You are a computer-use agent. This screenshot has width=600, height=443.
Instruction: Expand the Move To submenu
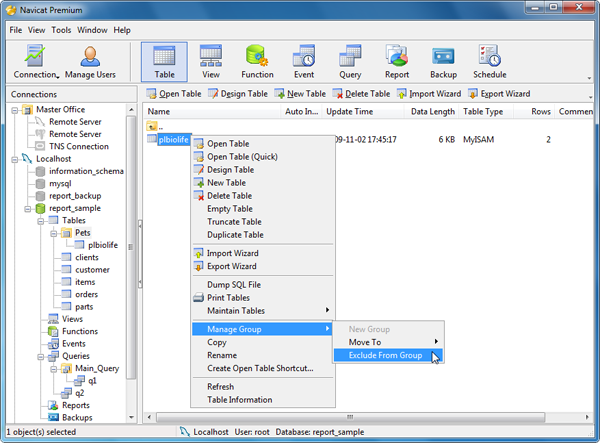[x=388, y=342]
